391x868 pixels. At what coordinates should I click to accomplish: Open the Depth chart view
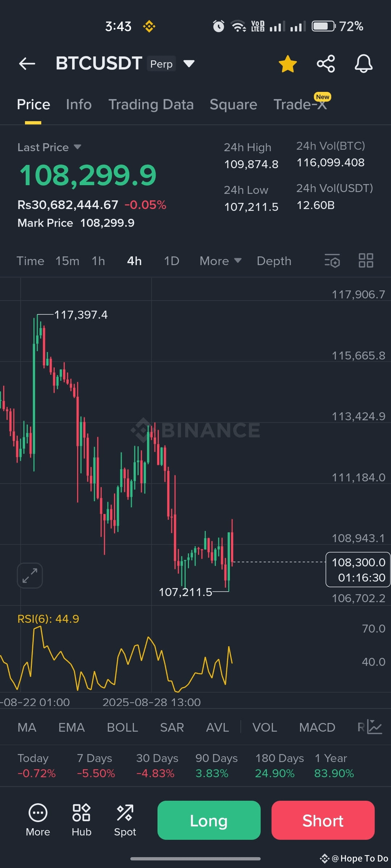click(x=274, y=261)
